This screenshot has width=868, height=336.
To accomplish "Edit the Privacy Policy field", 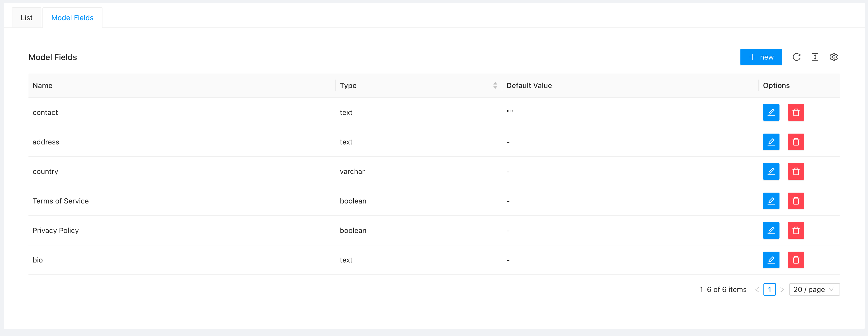I will click(771, 230).
